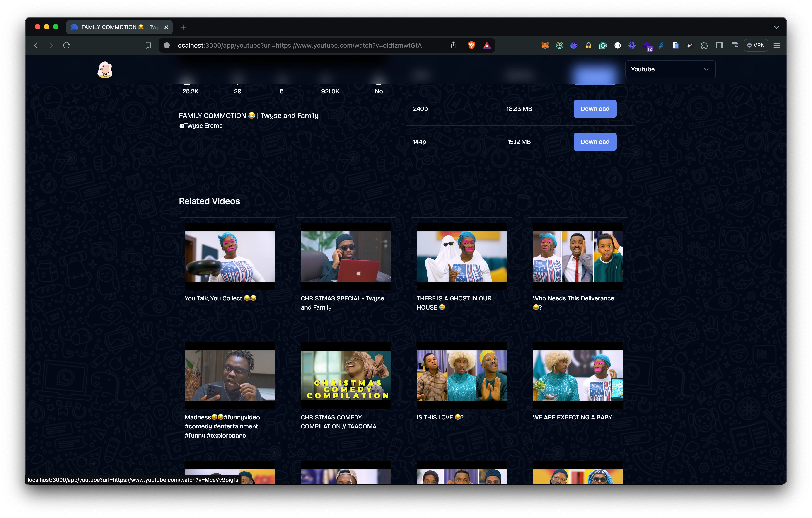This screenshot has width=812, height=518.
Task: Click the VPN button
Action: 756,46
